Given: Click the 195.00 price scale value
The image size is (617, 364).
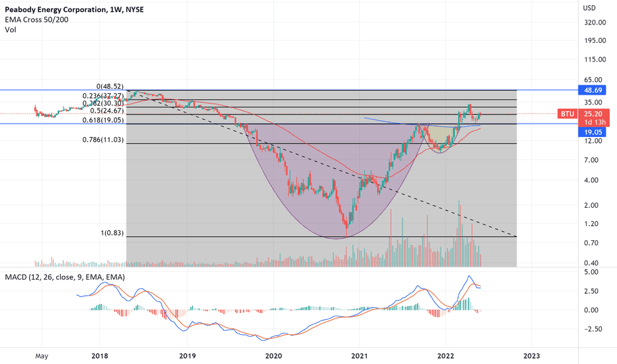Looking at the screenshot, I should [x=595, y=40].
